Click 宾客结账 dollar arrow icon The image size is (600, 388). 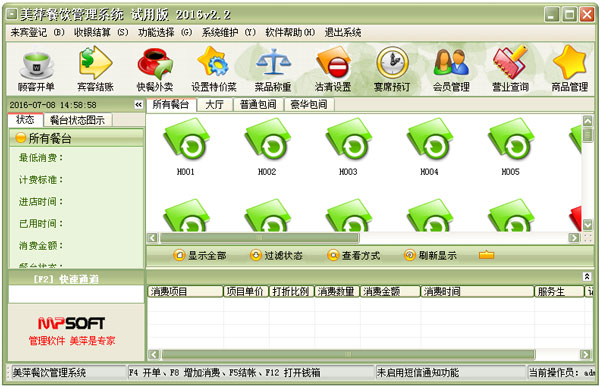tap(95, 63)
